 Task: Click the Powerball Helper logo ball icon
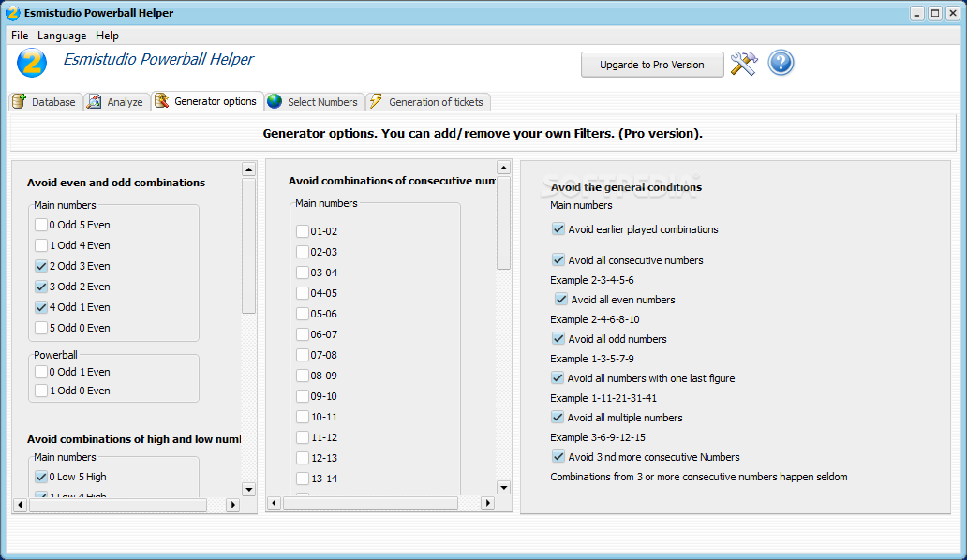[32, 63]
